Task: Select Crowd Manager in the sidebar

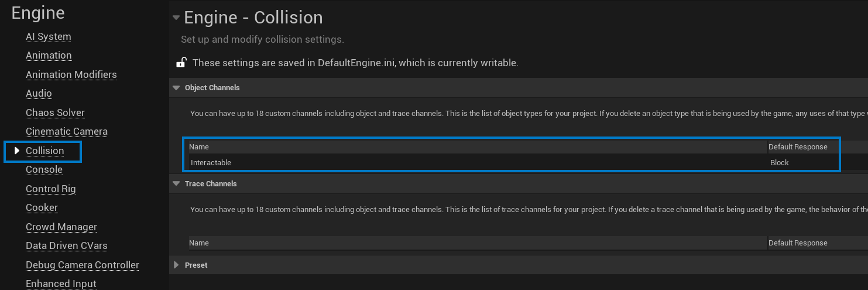Action: tap(61, 227)
